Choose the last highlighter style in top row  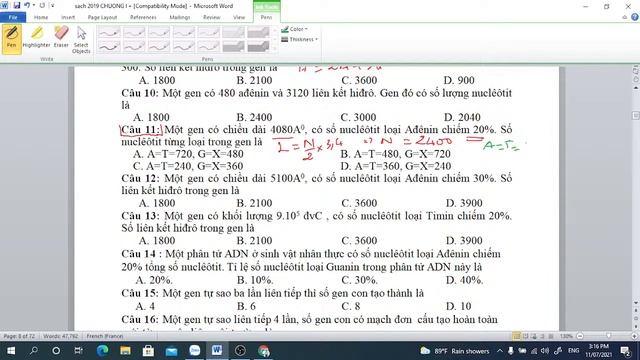(258, 33)
